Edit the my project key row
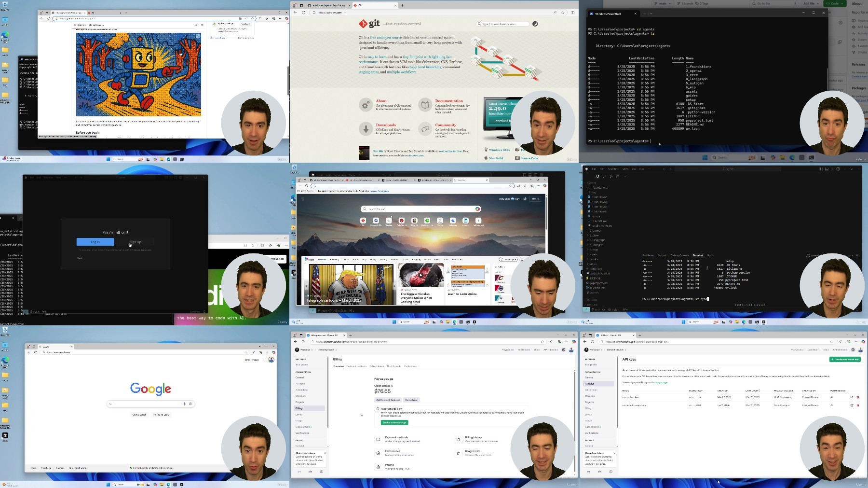 tap(852, 397)
